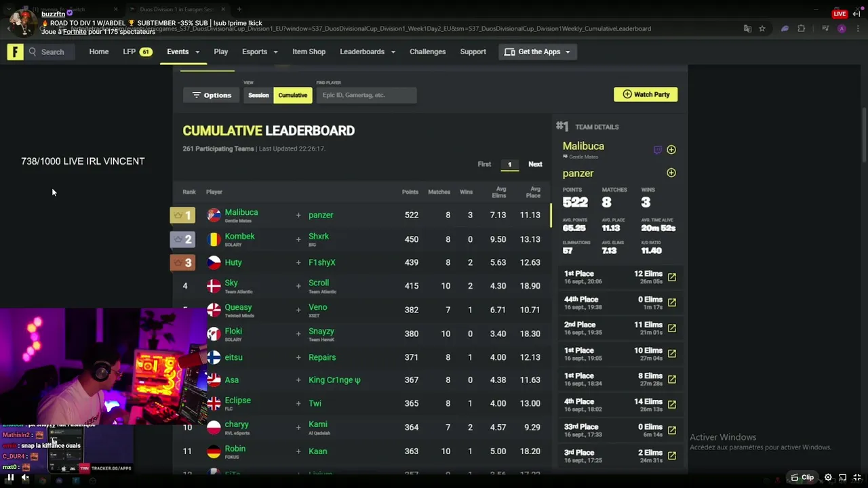This screenshot has height=488, width=868.
Task: Exit fullscreen in the Twitch player
Action: [x=856, y=477]
